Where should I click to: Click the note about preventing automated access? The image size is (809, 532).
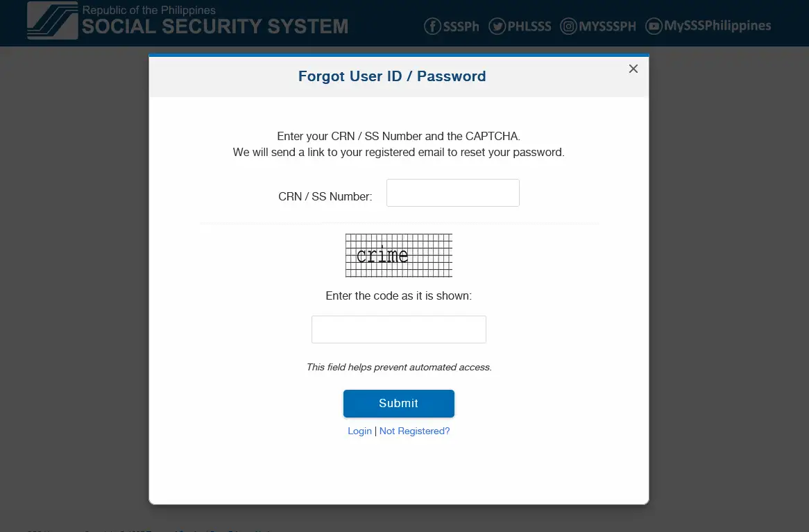(x=398, y=367)
